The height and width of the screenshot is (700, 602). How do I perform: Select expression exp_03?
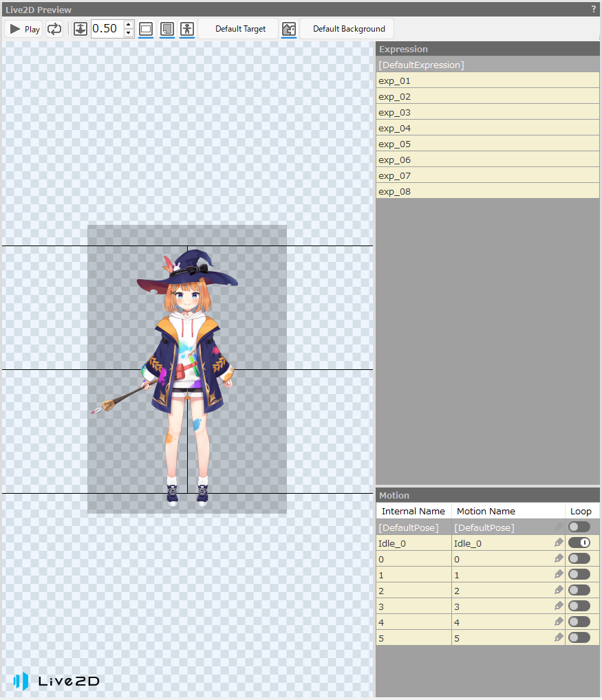[488, 112]
